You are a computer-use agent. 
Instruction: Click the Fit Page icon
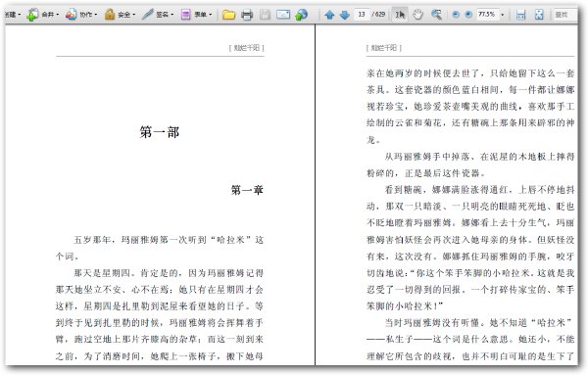tap(539, 15)
